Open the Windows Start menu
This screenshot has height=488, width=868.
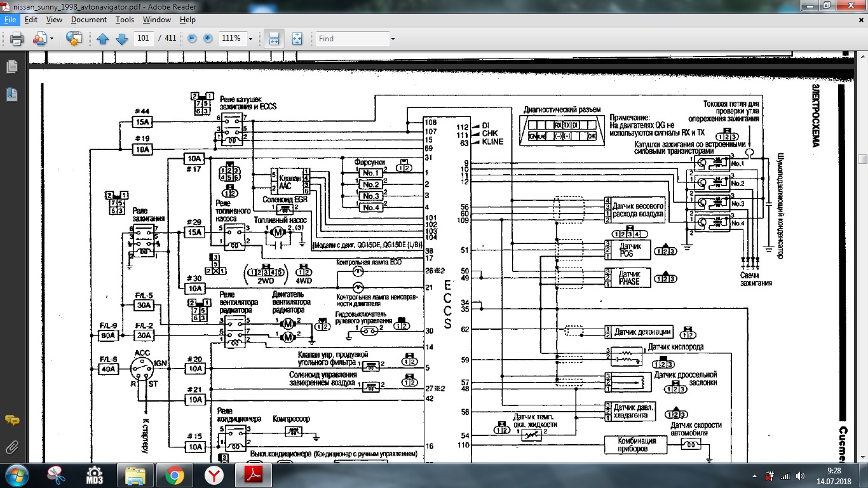pyautogui.click(x=17, y=475)
